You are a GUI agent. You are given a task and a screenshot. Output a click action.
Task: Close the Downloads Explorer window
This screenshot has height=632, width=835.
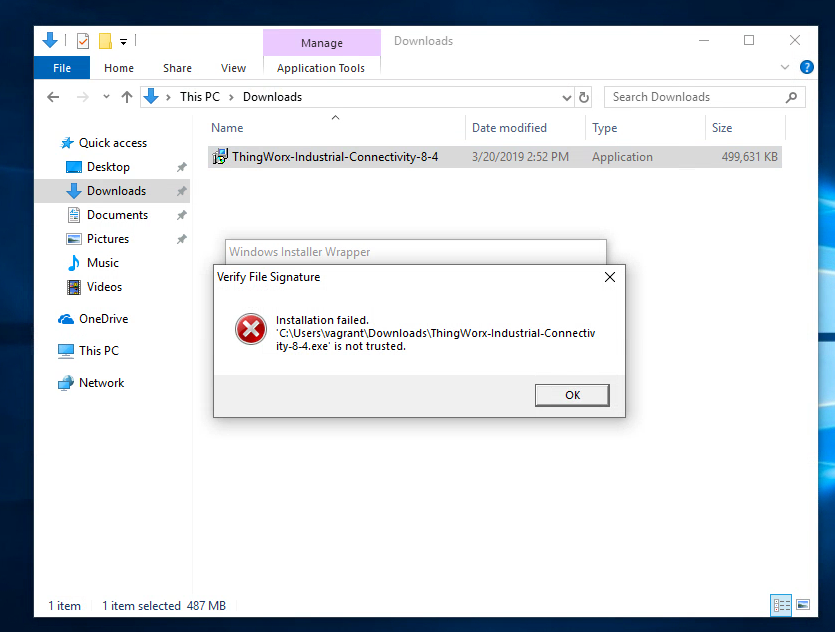[x=795, y=40]
